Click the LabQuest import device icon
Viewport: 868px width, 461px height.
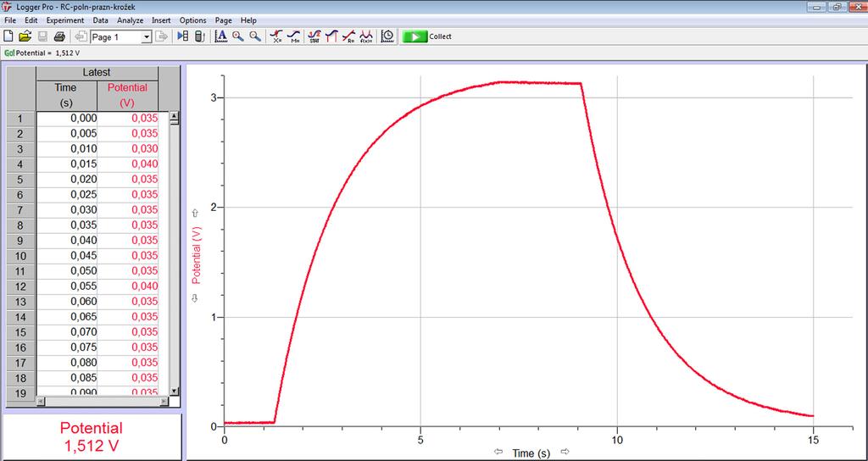tap(200, 36)
